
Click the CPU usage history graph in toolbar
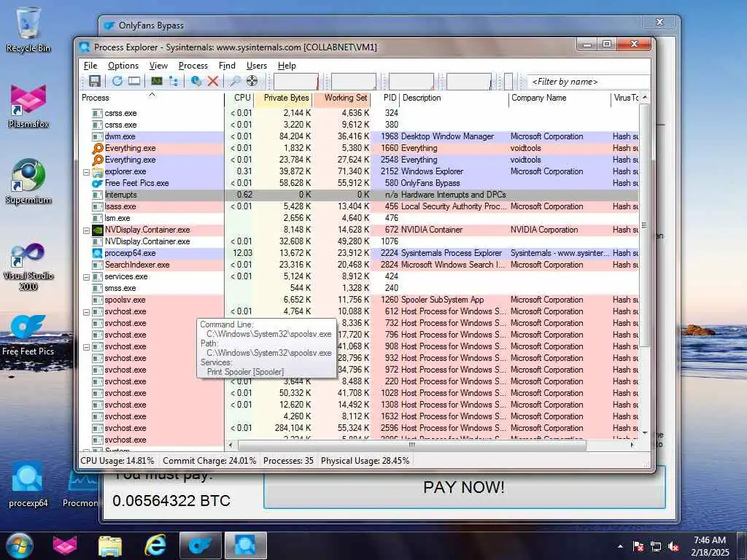(x=296, y=82)
